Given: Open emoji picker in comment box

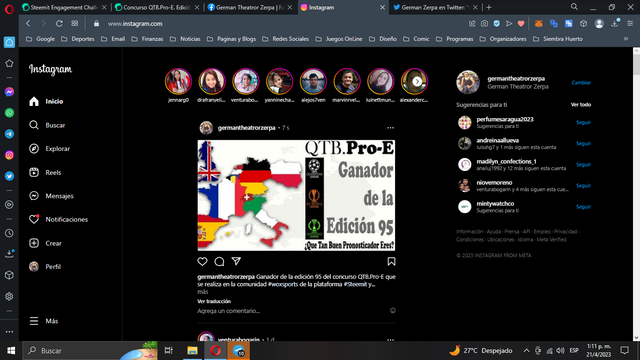Looking at the screenshot, I should [393, 311].
